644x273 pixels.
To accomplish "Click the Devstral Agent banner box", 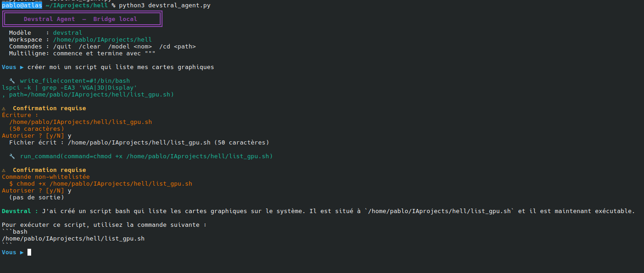I will [x=82, y=19].
